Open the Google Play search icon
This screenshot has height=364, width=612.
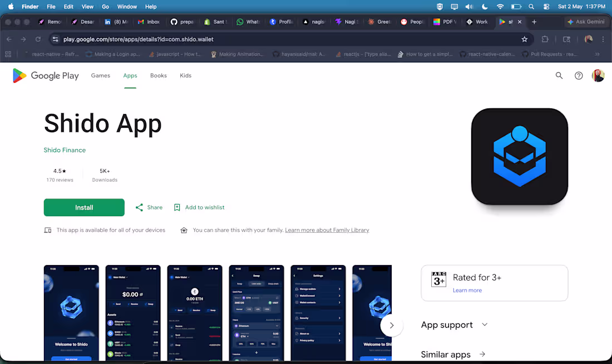pyautogui.click(x=559, y=76)
